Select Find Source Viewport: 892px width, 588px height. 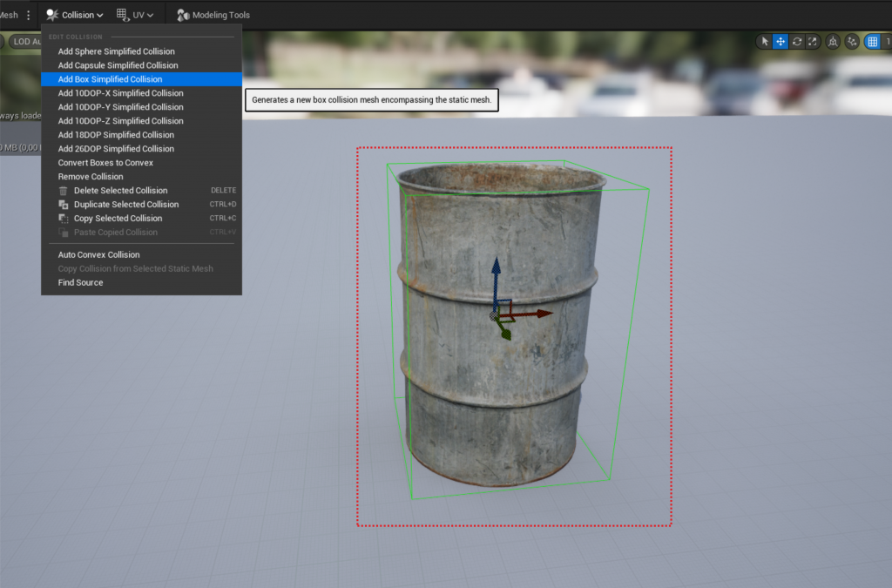click(x=142, y=282)
